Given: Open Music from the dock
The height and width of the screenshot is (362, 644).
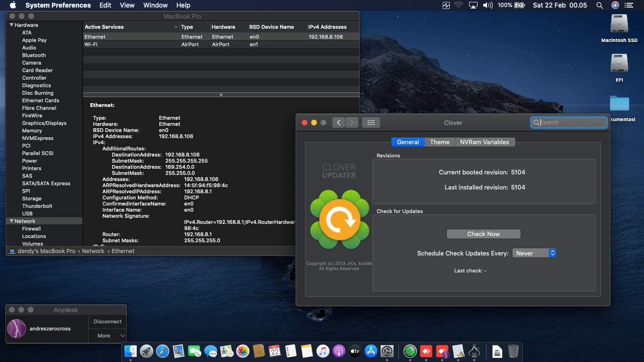Looking at the screenshot, I should (323, 351).
